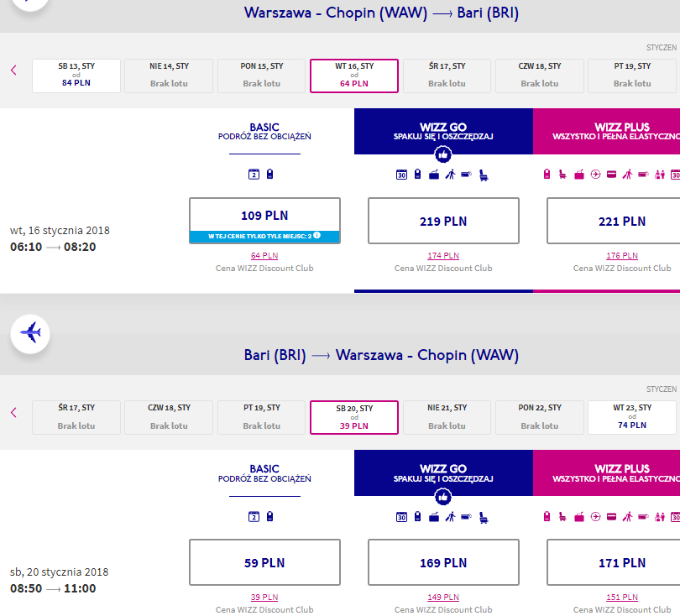The height and width of the screenshot is (616, 680).
Task: Select WT 16, STY outbound date tab
Action: tap(354, 76)
